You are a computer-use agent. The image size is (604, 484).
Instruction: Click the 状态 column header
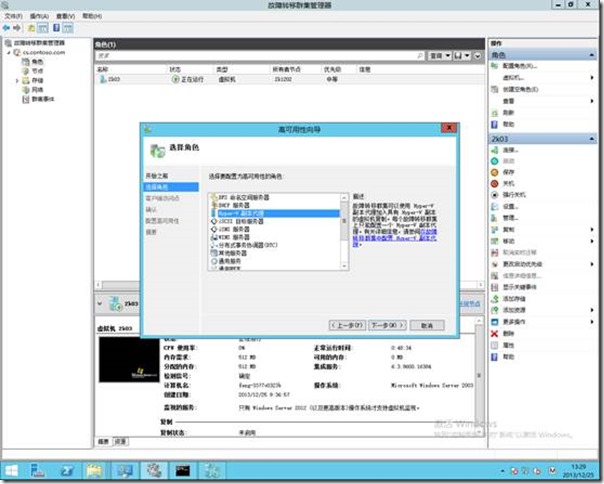tap(175, 69)
